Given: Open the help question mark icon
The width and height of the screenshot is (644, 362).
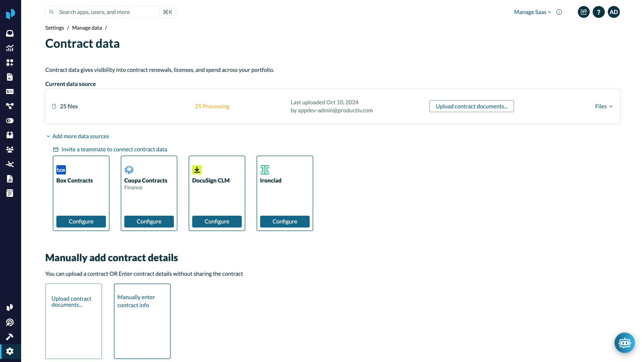Looking at the screenshot, I should tap(599, 12).
